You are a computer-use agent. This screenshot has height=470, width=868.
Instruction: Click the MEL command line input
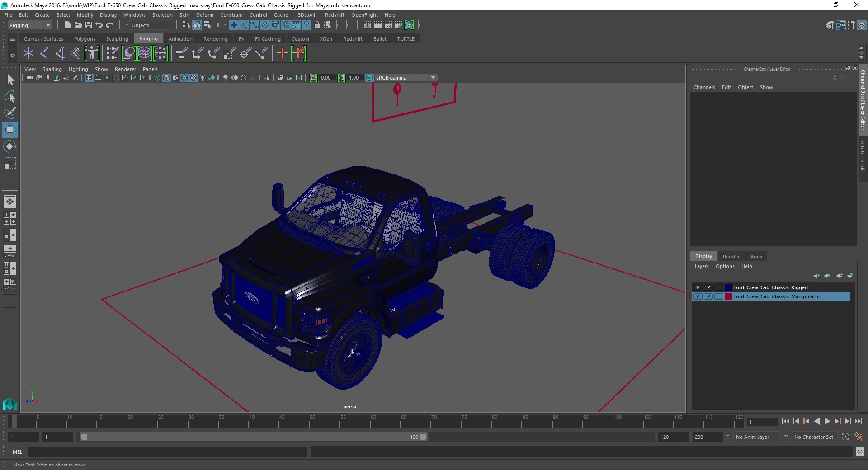click(x=168, y=451)
